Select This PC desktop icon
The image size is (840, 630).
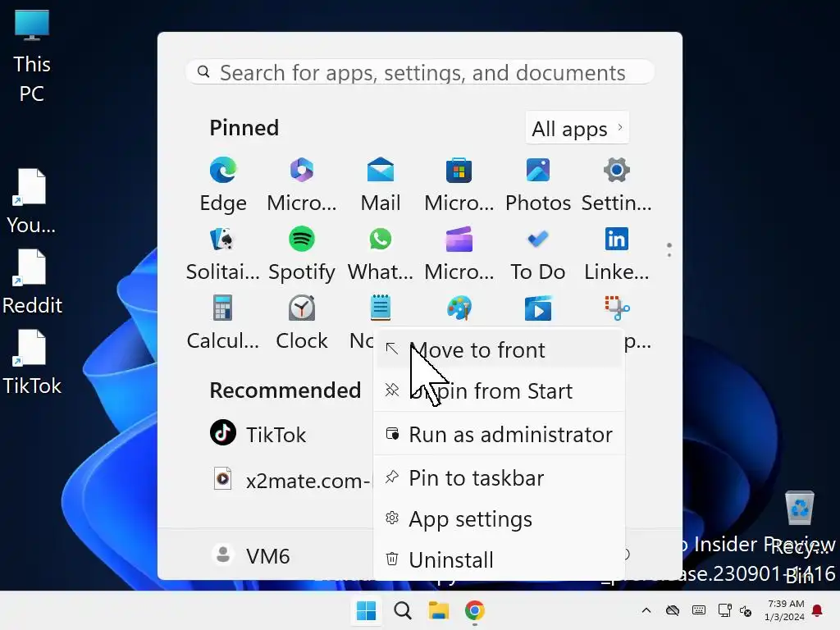(x=32, y=57)
